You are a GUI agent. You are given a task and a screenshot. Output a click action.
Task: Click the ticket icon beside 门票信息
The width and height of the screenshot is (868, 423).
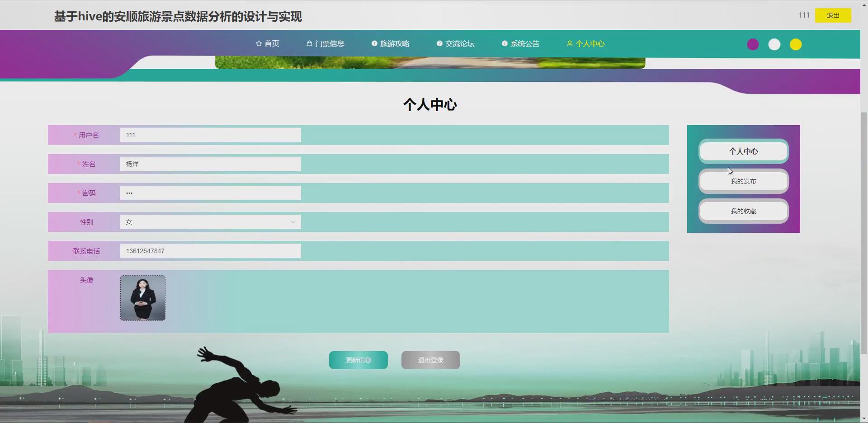pyautogui.click(x=309, y=43)
